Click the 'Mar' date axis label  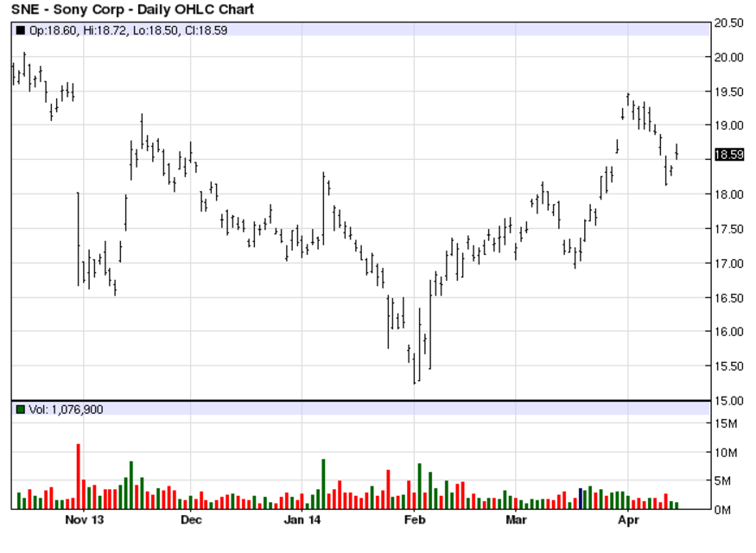[516, 519]
